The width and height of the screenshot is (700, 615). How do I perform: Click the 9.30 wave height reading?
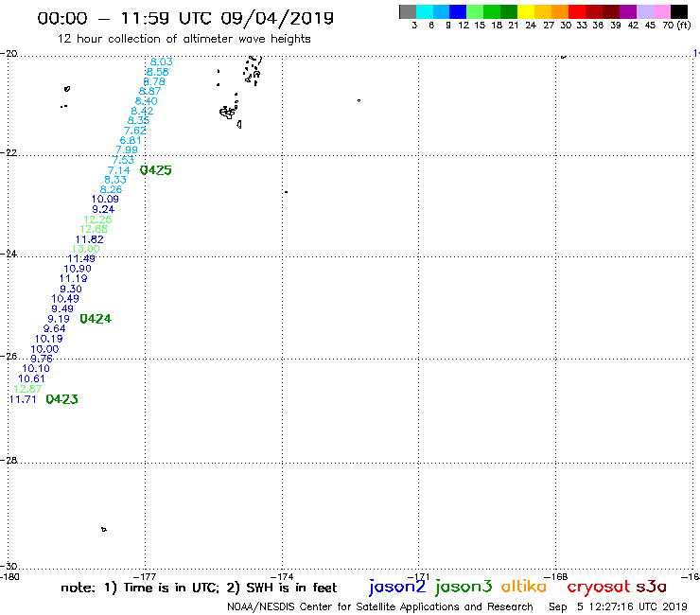71,289
